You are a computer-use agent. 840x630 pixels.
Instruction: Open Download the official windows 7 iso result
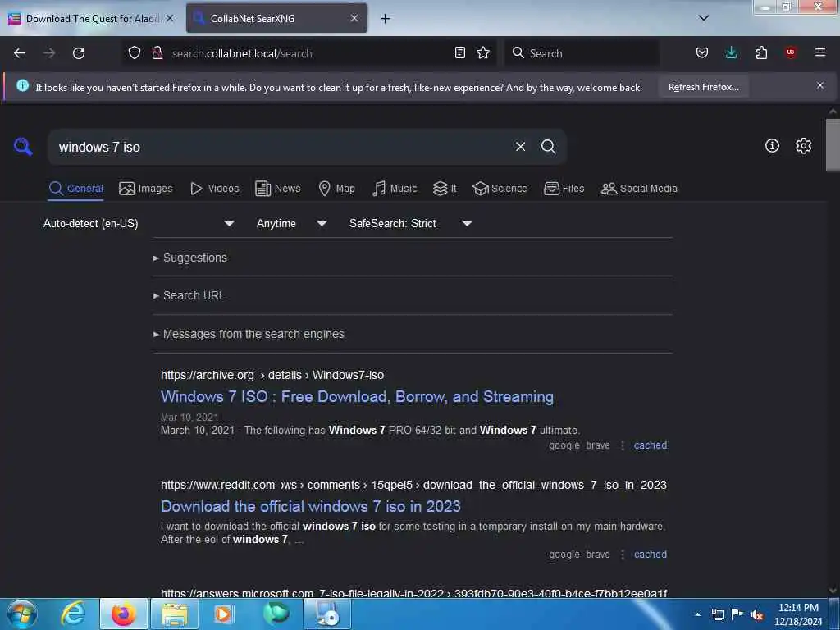[x=311, y=507]
